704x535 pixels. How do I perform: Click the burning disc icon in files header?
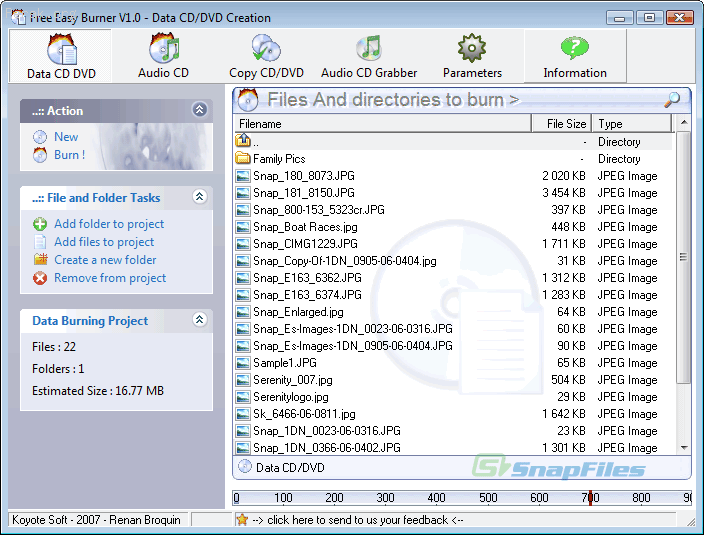247,100
